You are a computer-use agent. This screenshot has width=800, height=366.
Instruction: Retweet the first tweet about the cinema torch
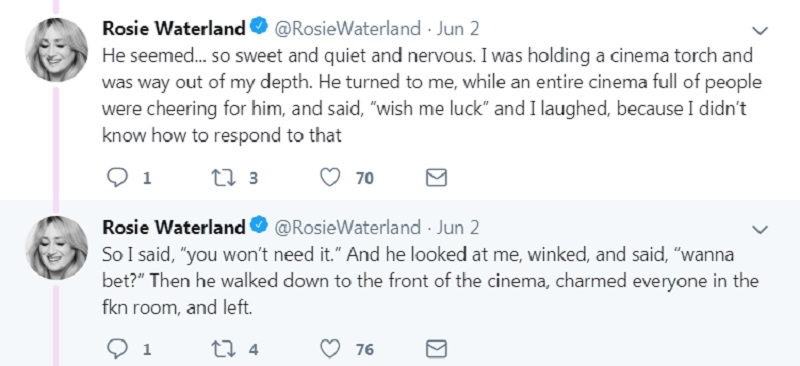coord(223,178)
